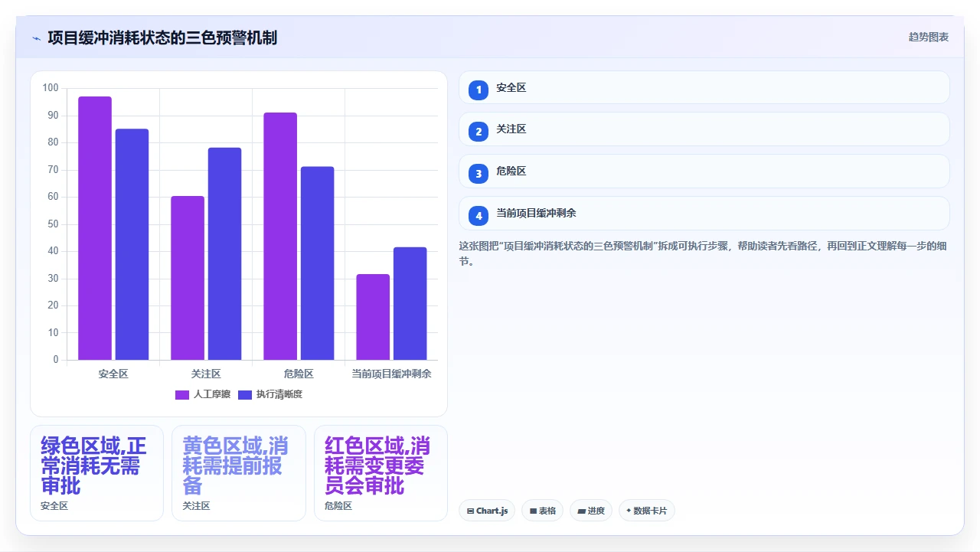The width and height of the screenshot is (980, 552).
Task: Click the 数据卡片 tag chip
Action: (x=647, y=511)
